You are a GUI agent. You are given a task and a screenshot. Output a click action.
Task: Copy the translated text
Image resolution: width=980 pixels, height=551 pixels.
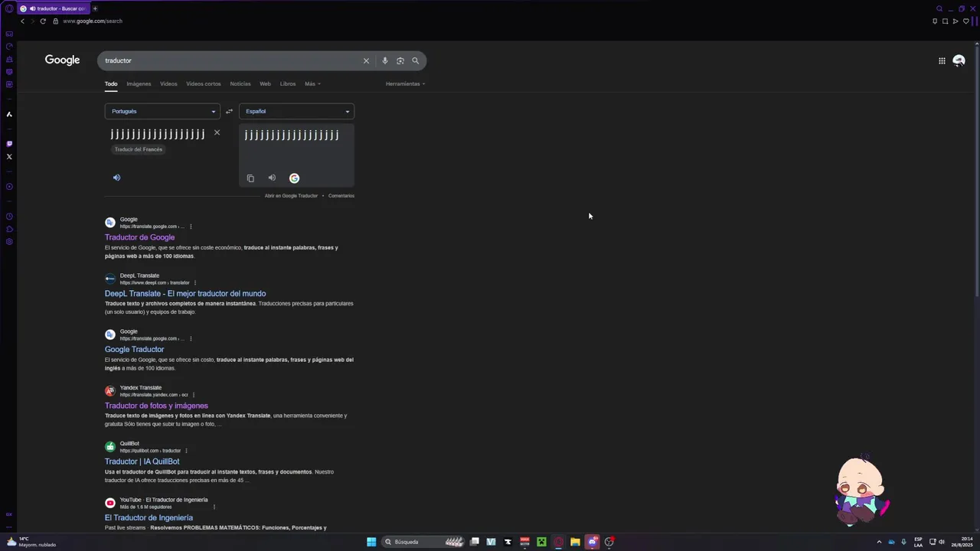point(250,178)
